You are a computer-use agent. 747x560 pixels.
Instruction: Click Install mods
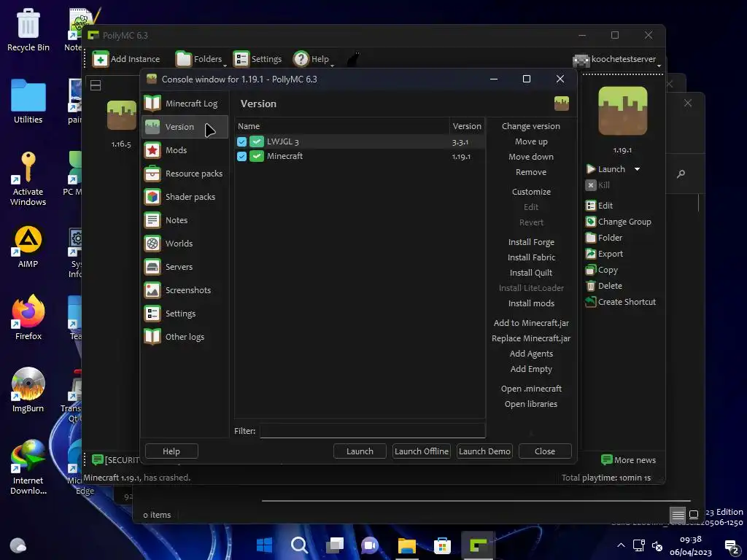[x=531, y=303]
